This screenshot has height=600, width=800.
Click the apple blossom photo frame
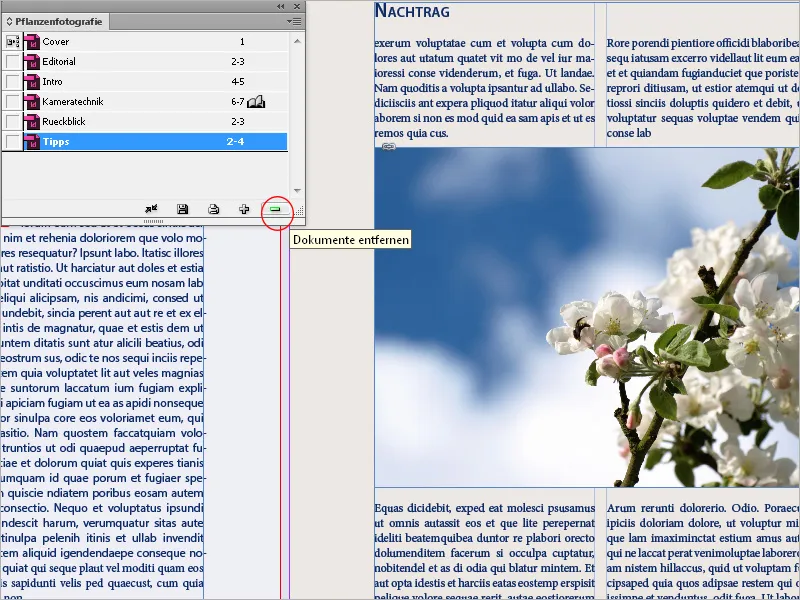587,317
